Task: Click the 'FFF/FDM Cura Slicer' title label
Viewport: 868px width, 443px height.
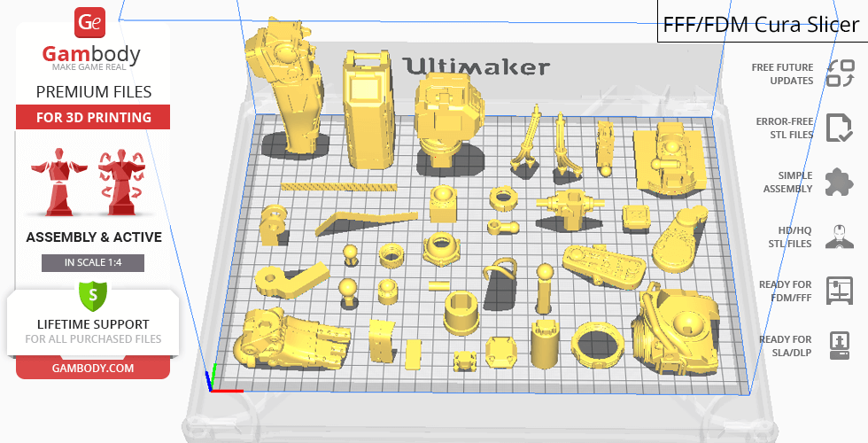Action: coord(761,25)
